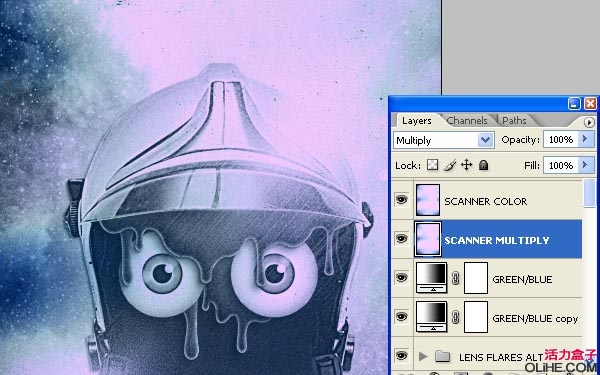The image size is (600, 375).
Task: Click the lock all padlock icon
Action: point(484,165)
